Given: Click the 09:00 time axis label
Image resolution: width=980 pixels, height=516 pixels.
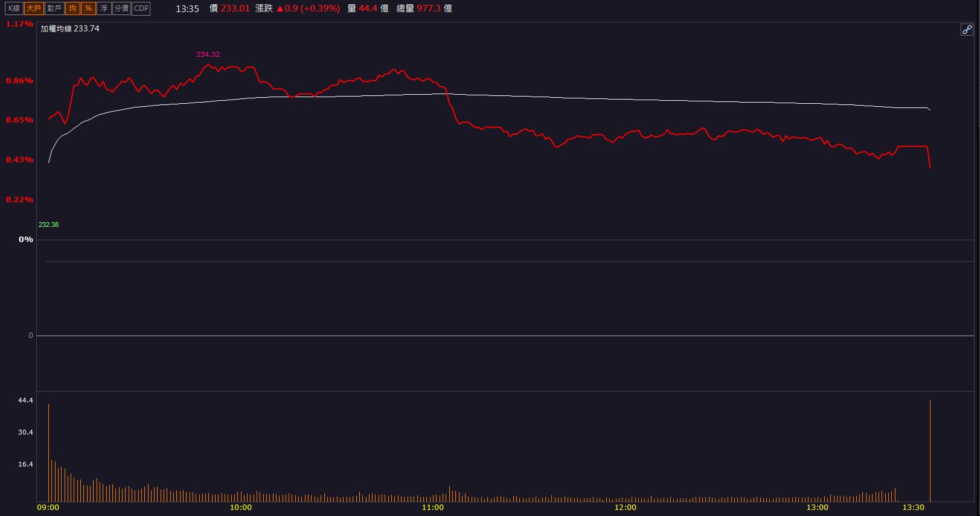Looking at the screenshot, I should click(x=48, y=508).
